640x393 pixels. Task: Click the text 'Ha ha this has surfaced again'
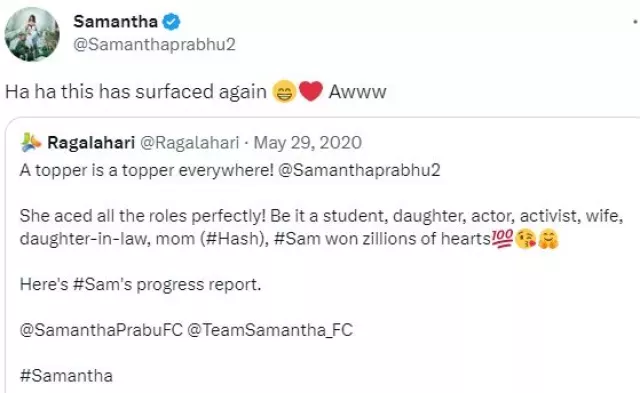click(x=136, y=91)
